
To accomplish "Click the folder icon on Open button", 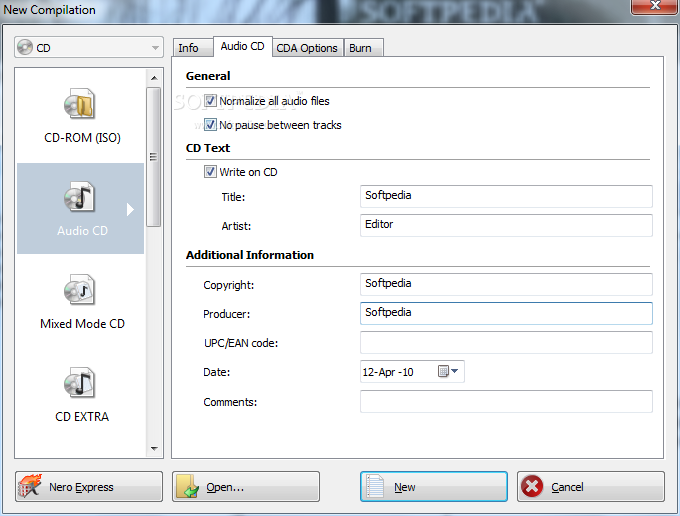I will [188, 486].
